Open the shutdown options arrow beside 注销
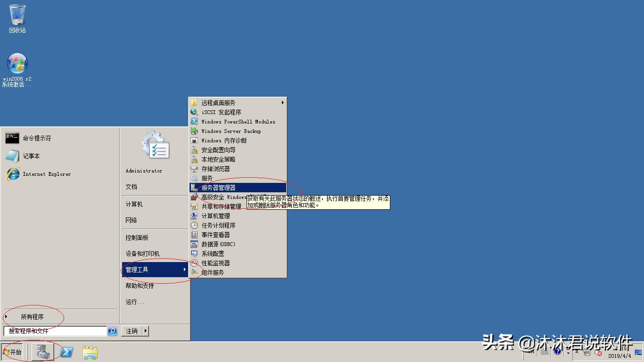 click(145, 331)
